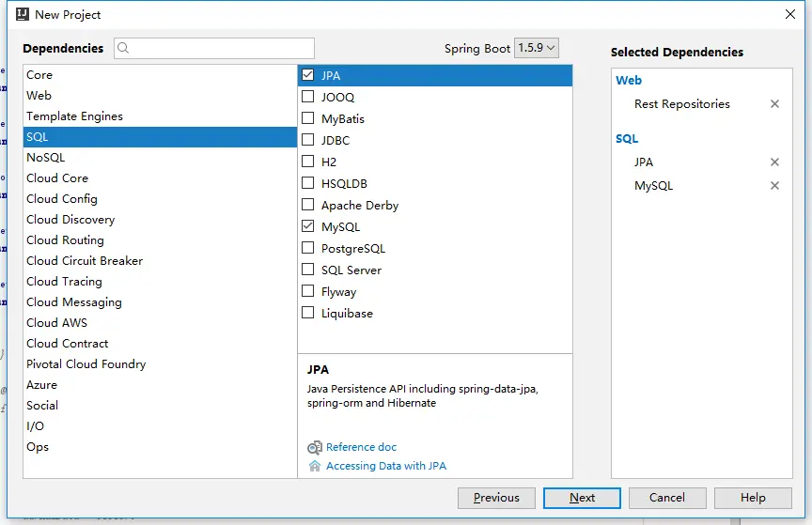Enable the JOOQ dependency checkbox
This screenshot has width=812, height=525.
pyautogui.click(x=307, y=97)
